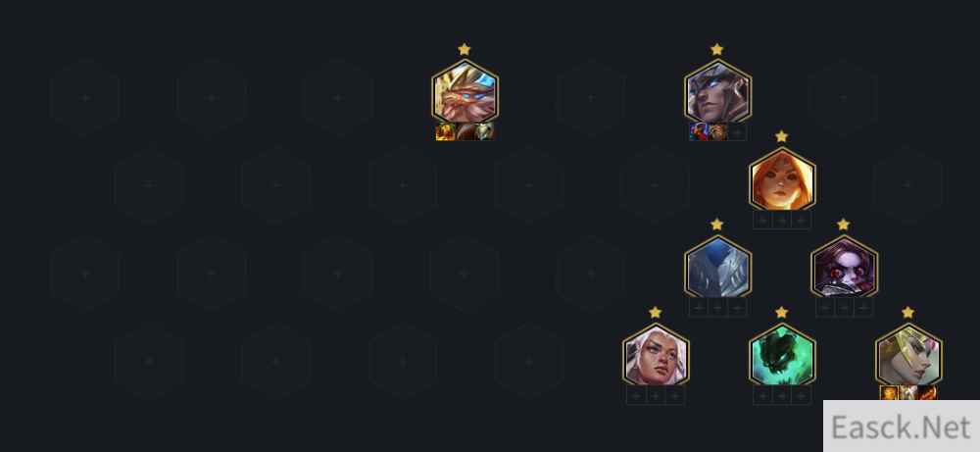
Task: Select the green shadowy champion hexagon
Action: coord(782,356)
